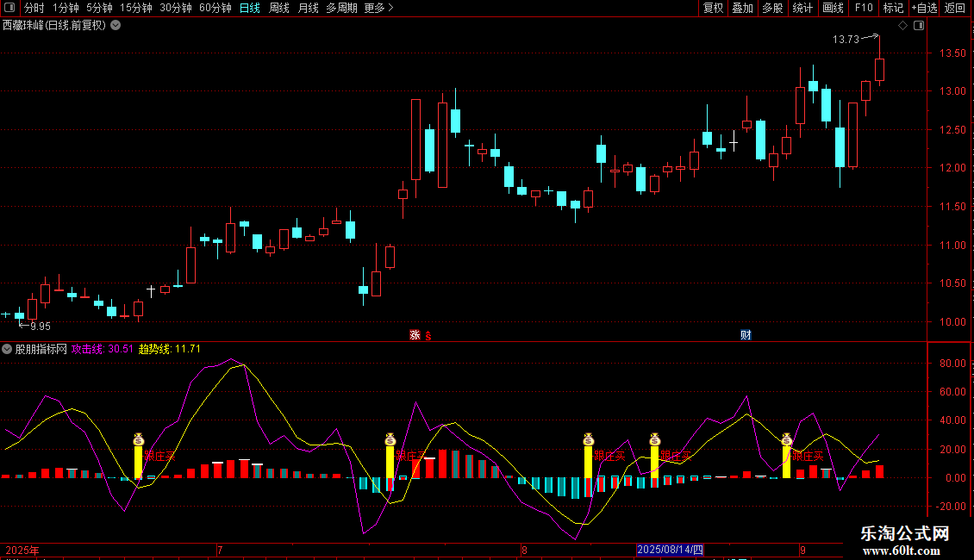Click the last money bag signal icon
The width and height of the screenshot is (974, 560).
coord(786,439)
